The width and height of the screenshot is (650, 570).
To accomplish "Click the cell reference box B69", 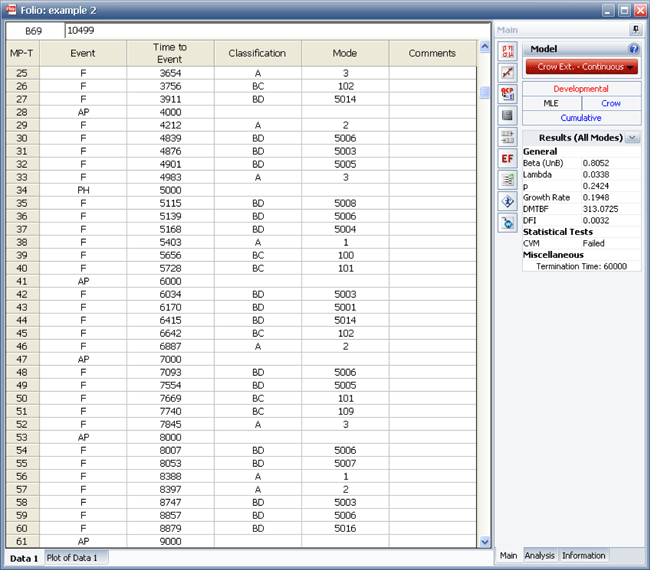I will (34, 31).
